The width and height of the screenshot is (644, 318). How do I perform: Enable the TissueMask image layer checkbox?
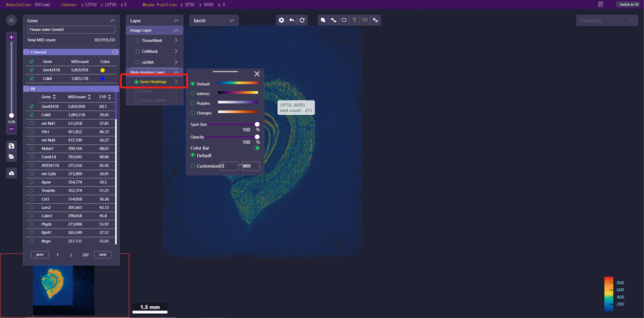[x=138, y=41]
